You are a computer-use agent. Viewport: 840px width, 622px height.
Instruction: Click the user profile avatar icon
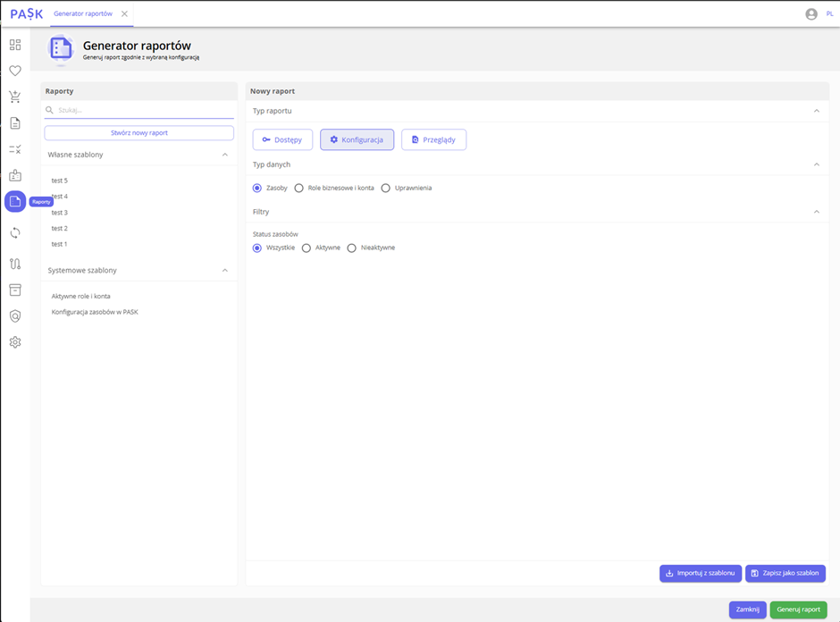click(811, 14)
